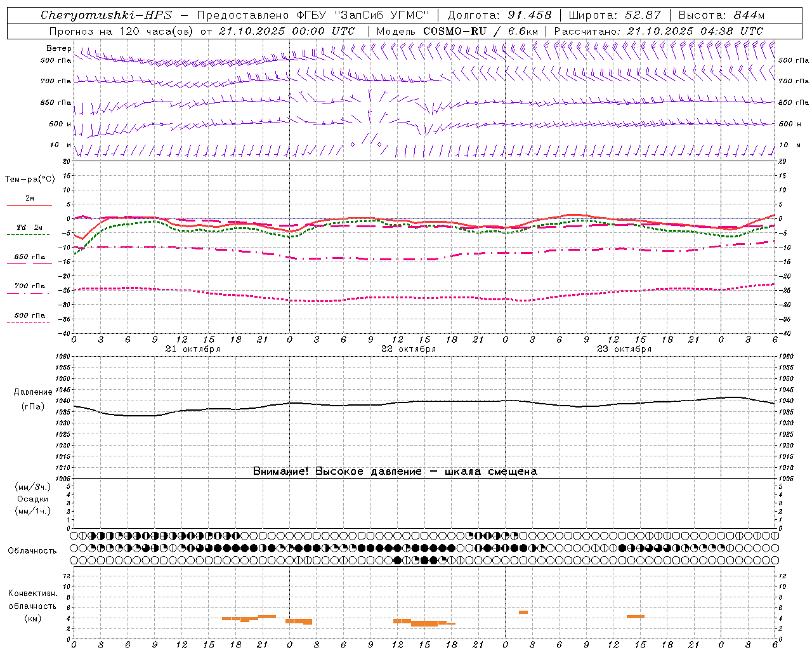Click the (мм/3ч.) precipitation unit label

pyautogui.click(x=33, y=487)
